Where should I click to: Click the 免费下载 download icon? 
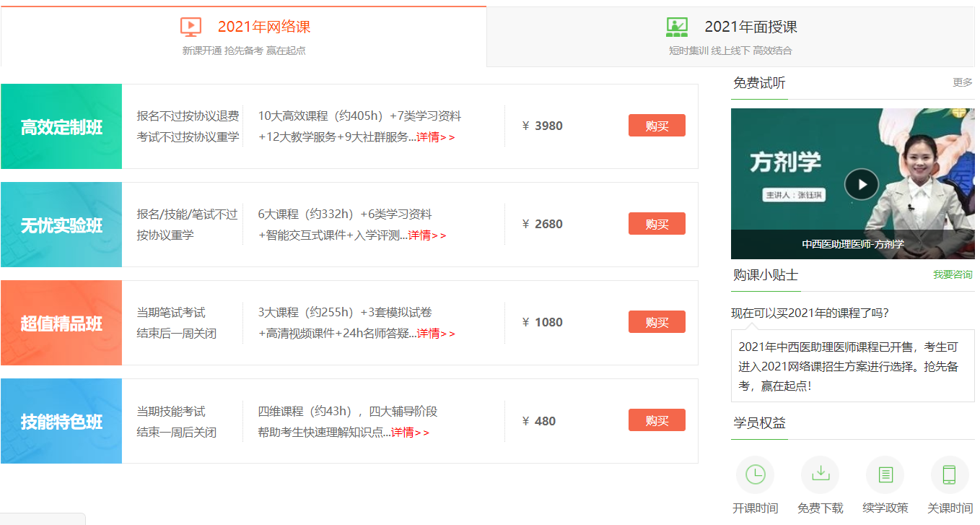[820, 474]
